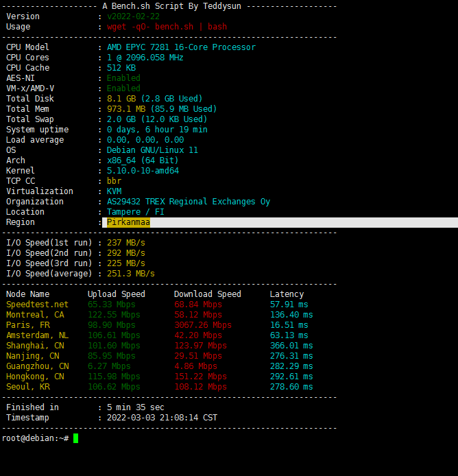Click the 'Upload Speed' column header
458x476 pixels.
[x=117, y=294]
